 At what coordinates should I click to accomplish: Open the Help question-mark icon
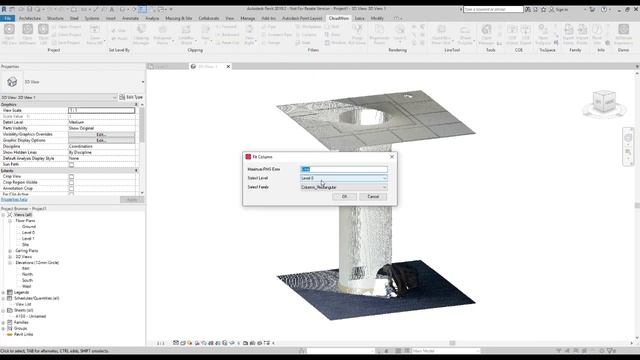point(604,9)
